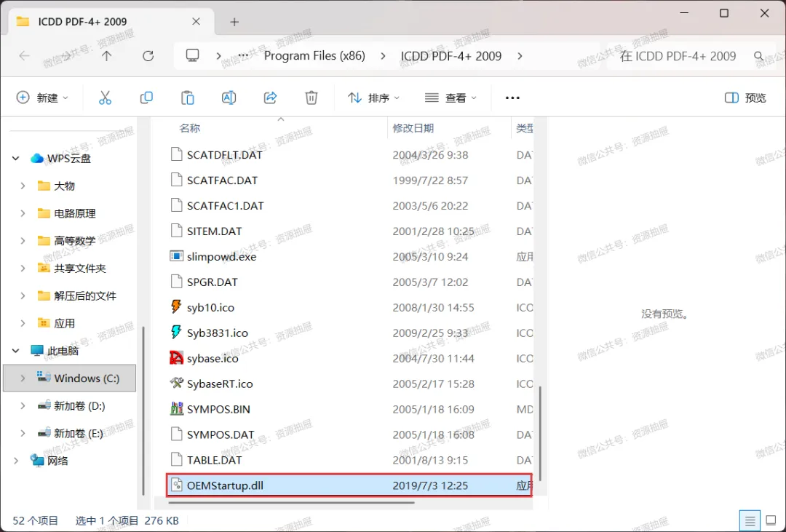Open a new tab with plus button
This screenshot has width=786, height=532.
[x=234, y=22]
